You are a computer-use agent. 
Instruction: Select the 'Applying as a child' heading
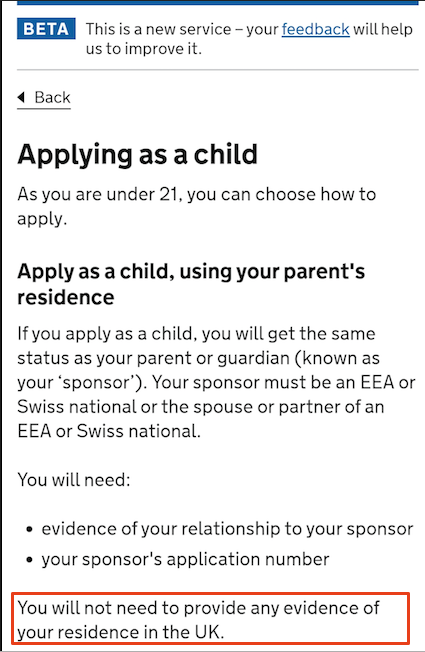pos(138,155)
